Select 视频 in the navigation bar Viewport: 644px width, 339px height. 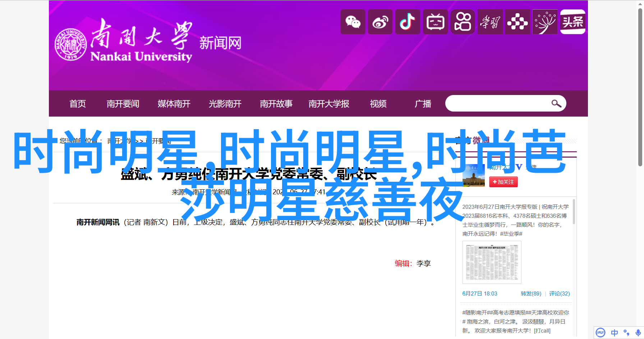click(378, 104)
